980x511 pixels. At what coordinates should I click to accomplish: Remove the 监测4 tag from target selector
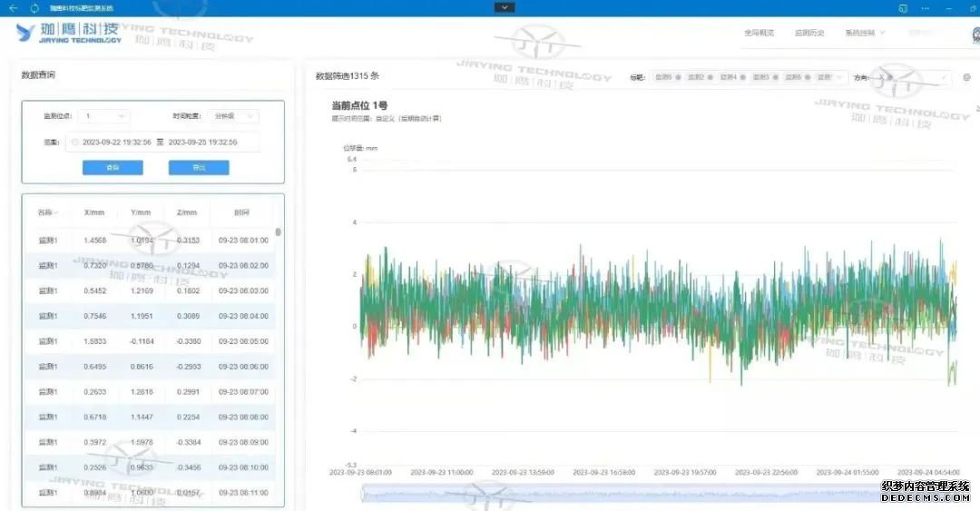pos(742,78)
